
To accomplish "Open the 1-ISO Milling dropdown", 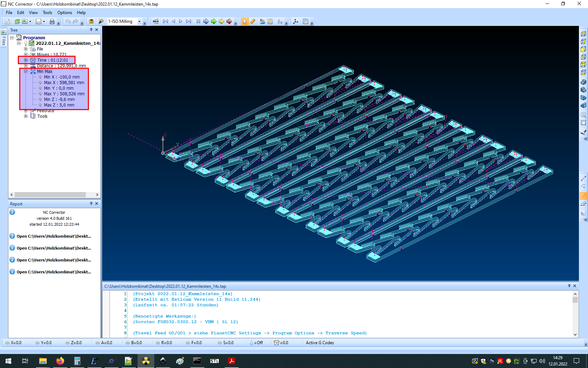I will point(139,21).
